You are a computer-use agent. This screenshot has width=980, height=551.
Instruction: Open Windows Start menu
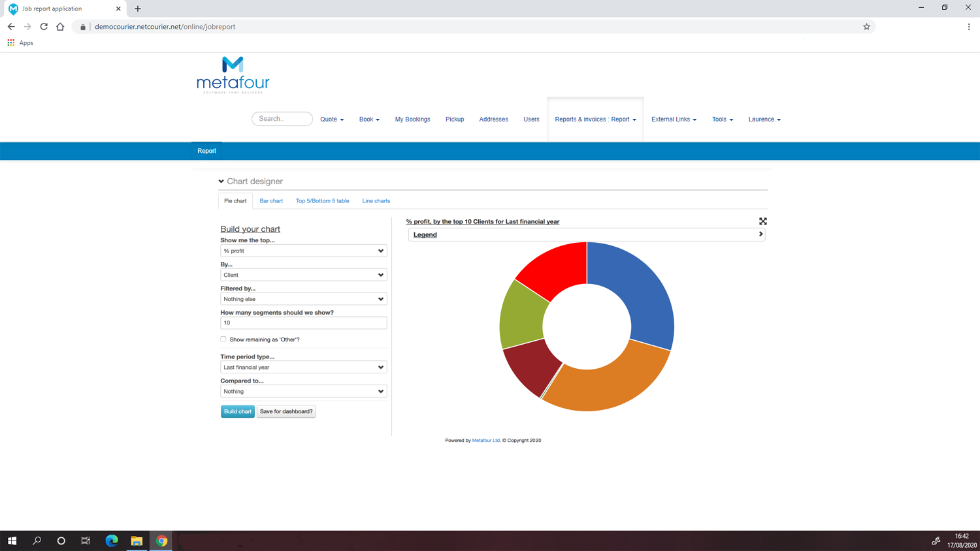point(12,541)
